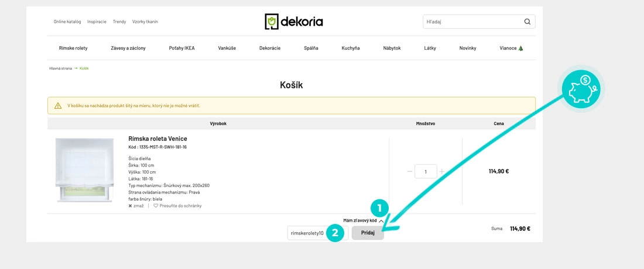Click the heart icon to save product
Screen dimensions: 644x269
[x=156, y=206]
